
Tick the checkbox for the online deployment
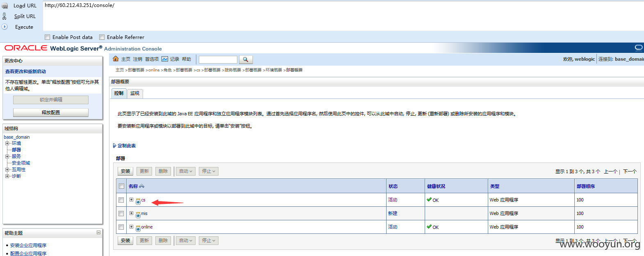pyautogui.click(x=121, y=227)
